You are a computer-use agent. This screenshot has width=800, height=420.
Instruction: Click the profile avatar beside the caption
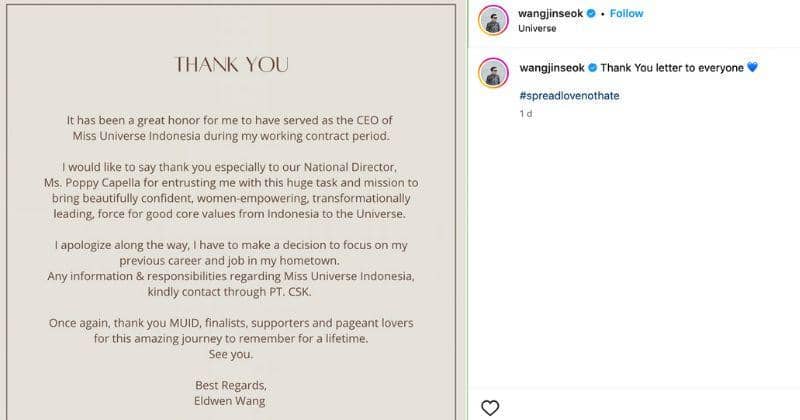tap(492, 73)
